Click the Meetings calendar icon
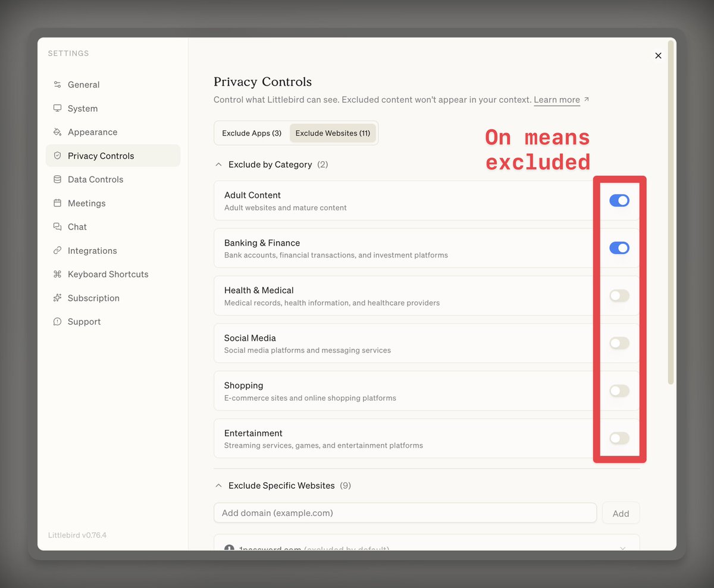This screenshot has width=714, height=588. pyautogui.click(x=57, y=203)
